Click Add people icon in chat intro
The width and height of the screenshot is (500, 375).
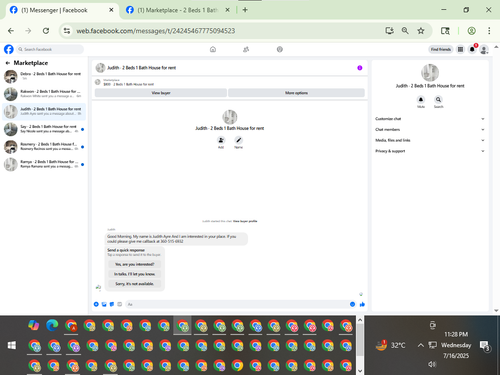coord(221,140)
